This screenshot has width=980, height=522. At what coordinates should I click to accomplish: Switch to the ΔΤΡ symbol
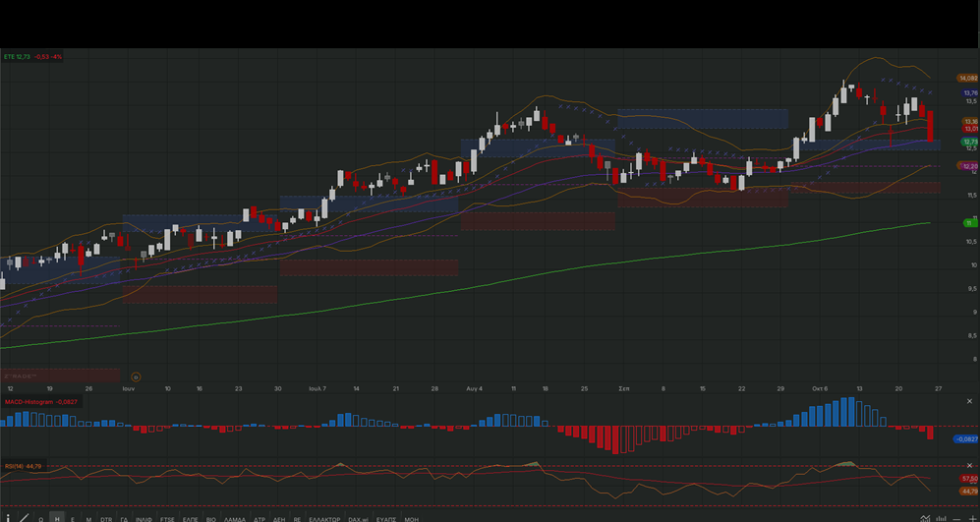(259, 519)
